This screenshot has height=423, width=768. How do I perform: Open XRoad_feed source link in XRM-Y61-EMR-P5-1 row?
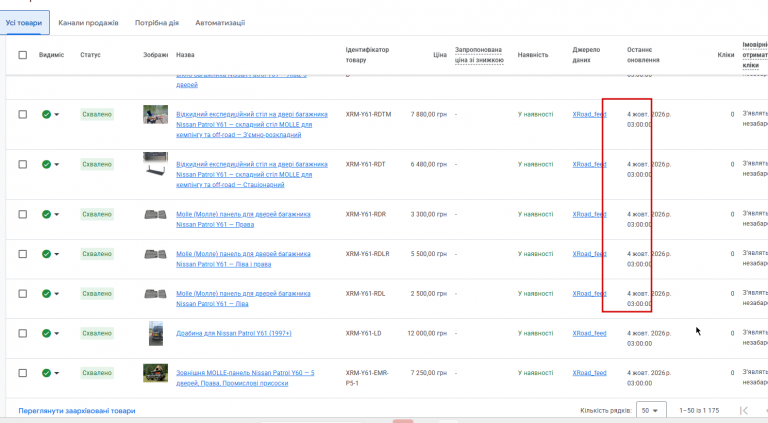point(589,373)
